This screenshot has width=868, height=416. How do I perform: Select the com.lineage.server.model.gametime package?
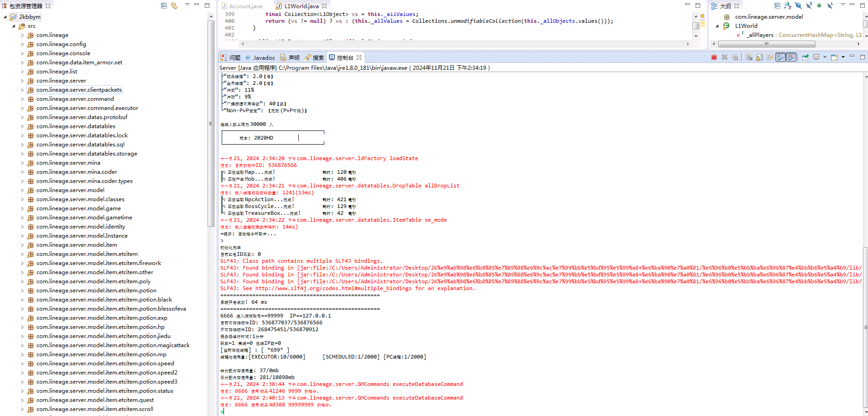(84, 218)
